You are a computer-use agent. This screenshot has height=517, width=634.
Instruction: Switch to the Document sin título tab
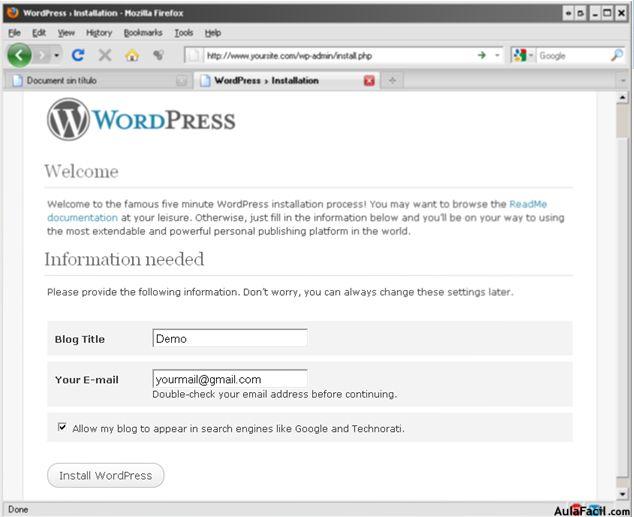click(97, 80)
